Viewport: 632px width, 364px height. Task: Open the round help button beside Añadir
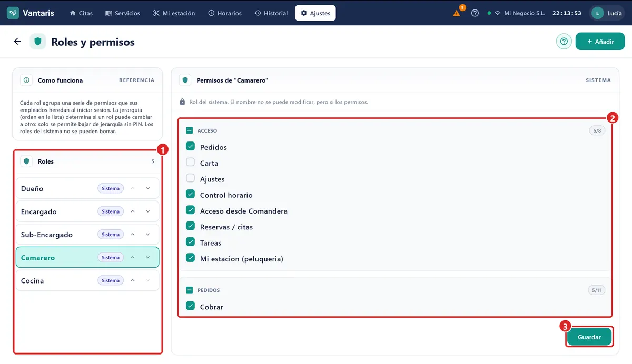tap(564, 42)
